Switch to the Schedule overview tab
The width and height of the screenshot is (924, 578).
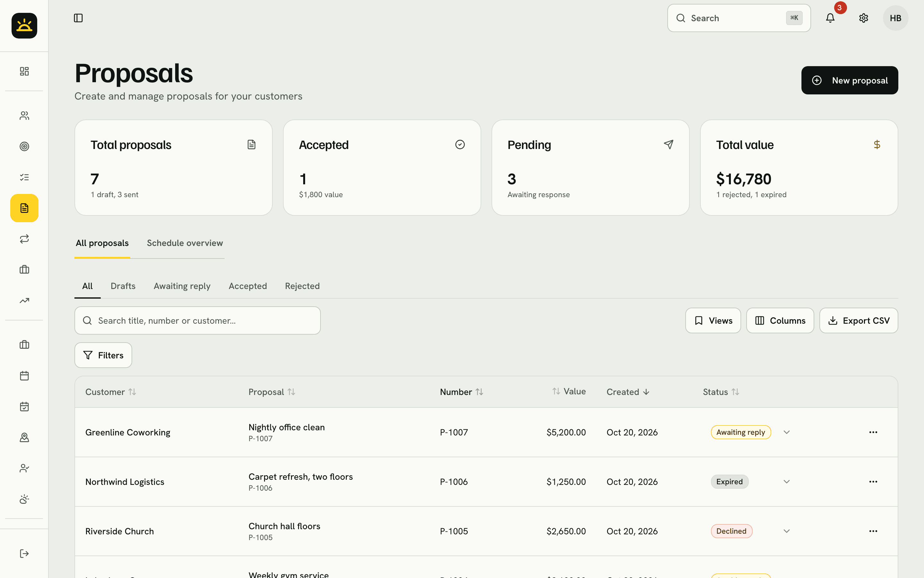(x=185, y=243)
